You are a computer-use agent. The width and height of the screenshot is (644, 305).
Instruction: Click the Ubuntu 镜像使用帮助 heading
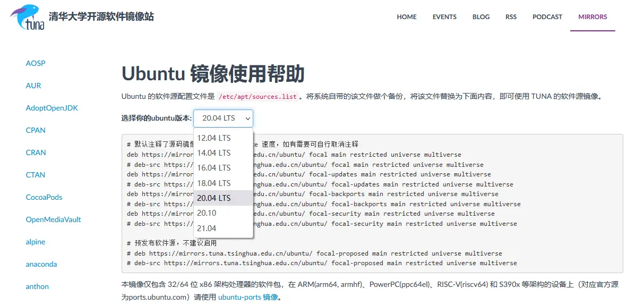(213, 74)
